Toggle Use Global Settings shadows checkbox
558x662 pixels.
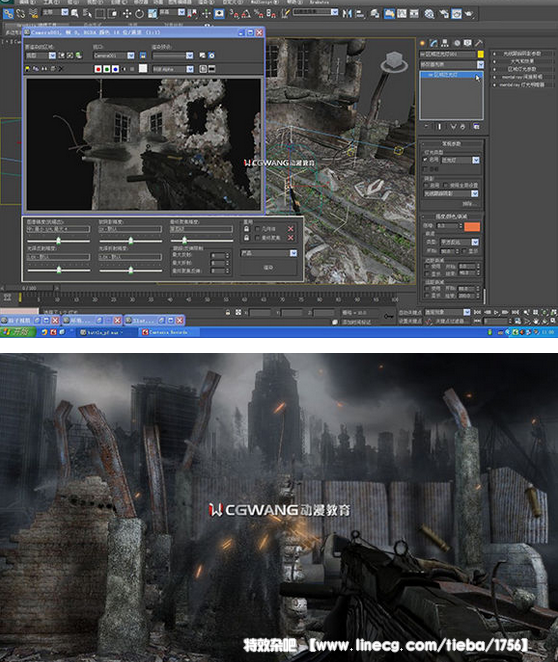click(x=445, y=185)
